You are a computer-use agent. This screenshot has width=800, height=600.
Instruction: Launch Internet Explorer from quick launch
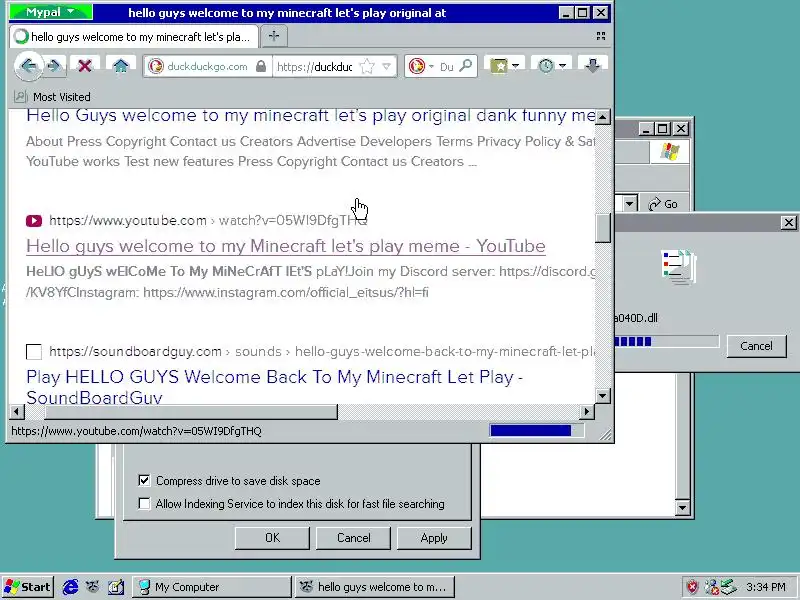[x=70, y=587]
